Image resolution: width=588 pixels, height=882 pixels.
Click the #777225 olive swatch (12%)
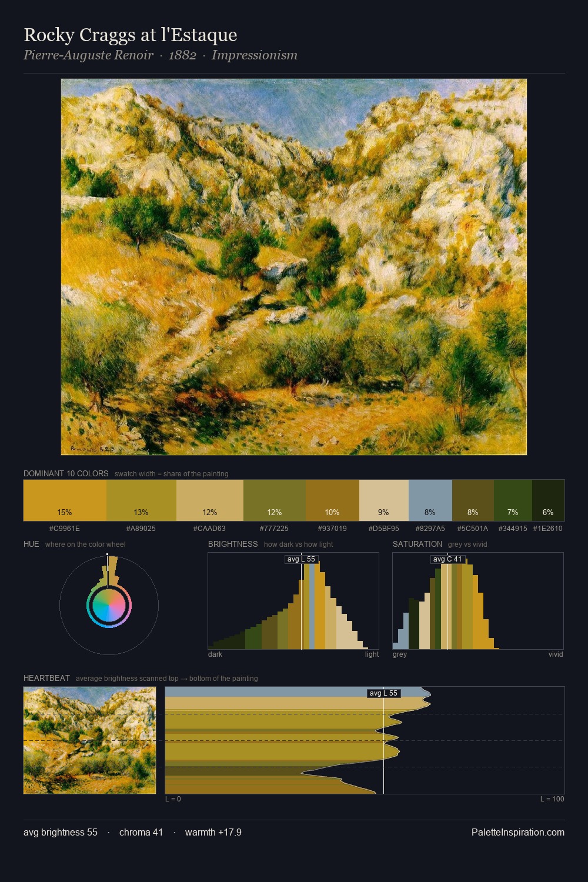[x=275, y=500]
